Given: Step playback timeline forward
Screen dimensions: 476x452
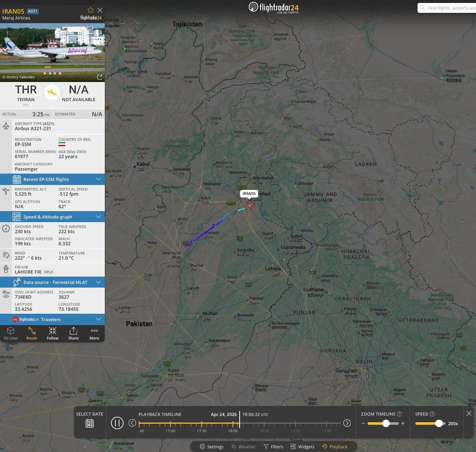Looking at the screenshot, I should pos(347,423).
